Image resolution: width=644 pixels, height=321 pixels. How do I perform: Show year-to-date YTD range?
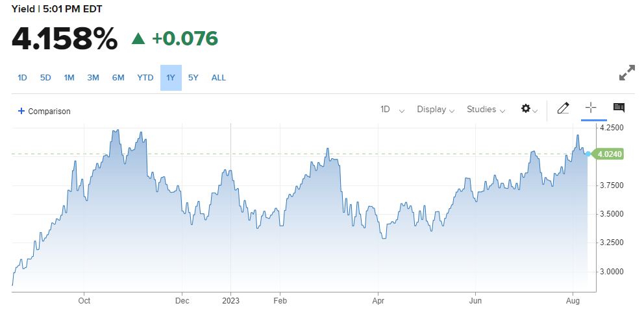pos(145,78)
